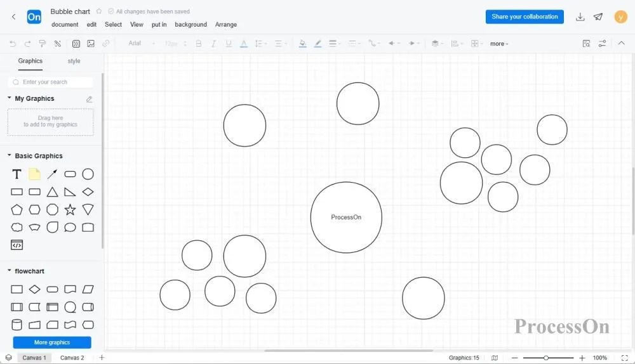Viewport: 635px width, 364px height.
Task: Click the ProcessOn On logo
Action: [34, 17]
